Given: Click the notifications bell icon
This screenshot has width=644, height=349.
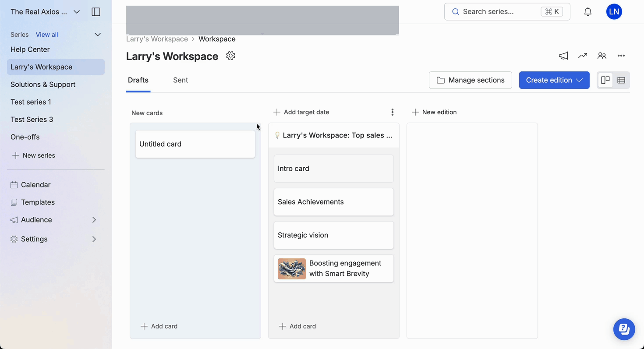Looking at the screenshot, I should (588, 12).
